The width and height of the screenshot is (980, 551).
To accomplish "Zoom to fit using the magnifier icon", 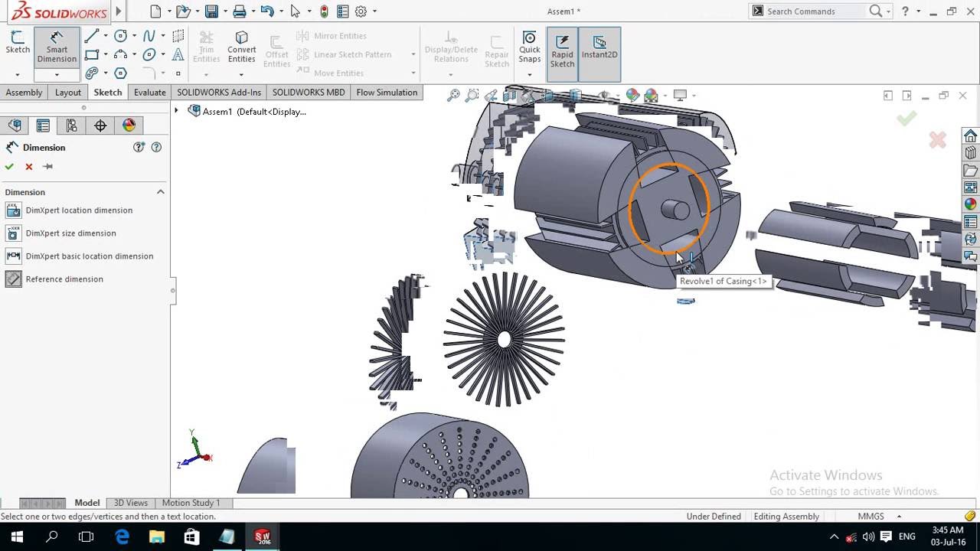I will [453, 96].
